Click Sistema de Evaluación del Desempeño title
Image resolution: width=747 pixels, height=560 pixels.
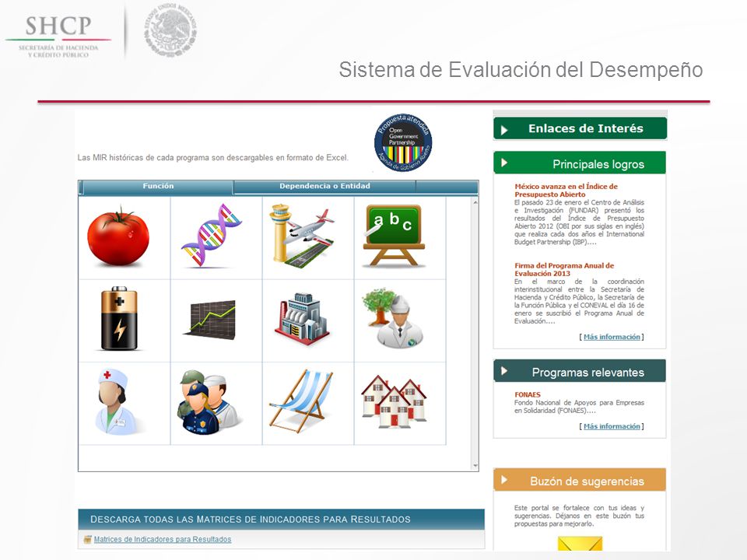[x=521, y=69]
